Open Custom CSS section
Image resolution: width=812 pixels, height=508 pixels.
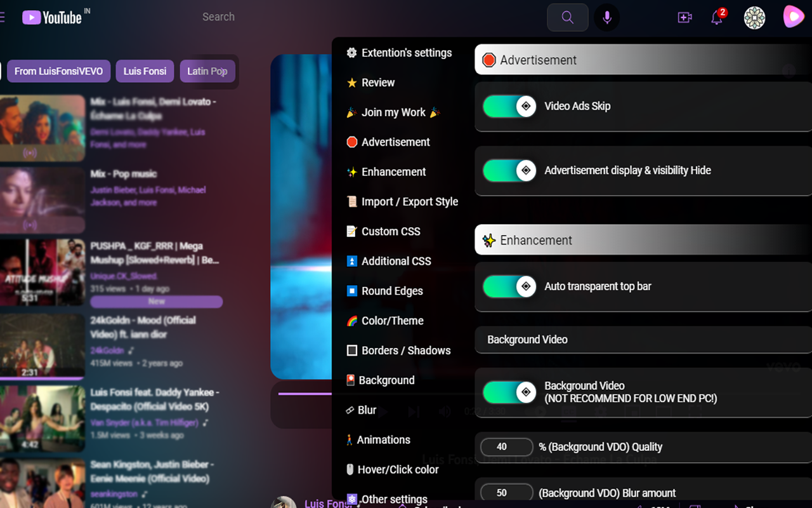point(383,232)
